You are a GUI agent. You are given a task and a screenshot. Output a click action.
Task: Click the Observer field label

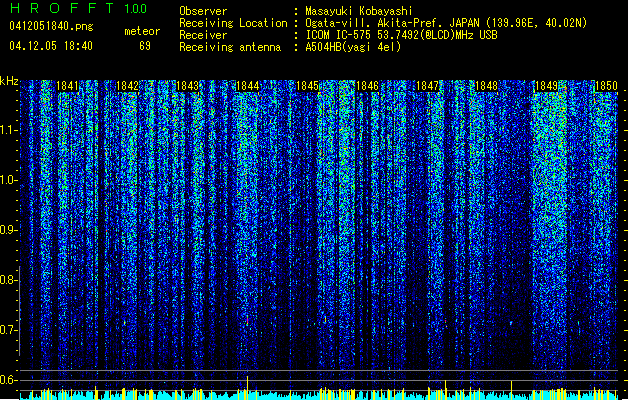click(203, 11)
